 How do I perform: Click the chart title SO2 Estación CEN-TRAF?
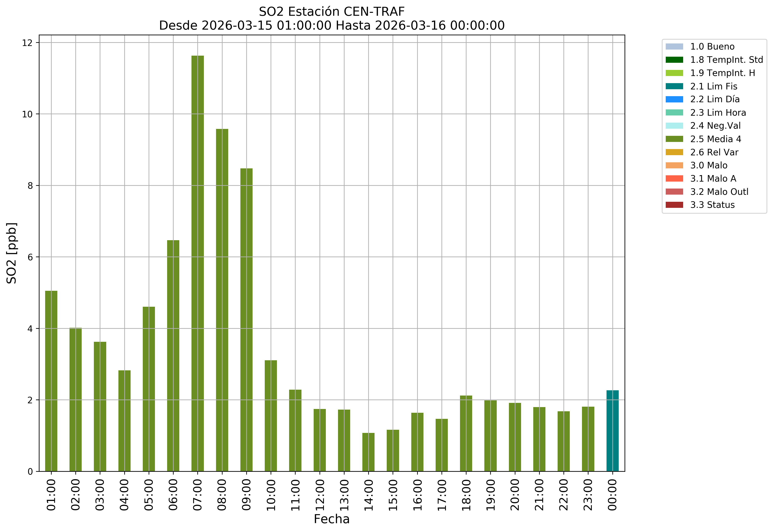331,12
